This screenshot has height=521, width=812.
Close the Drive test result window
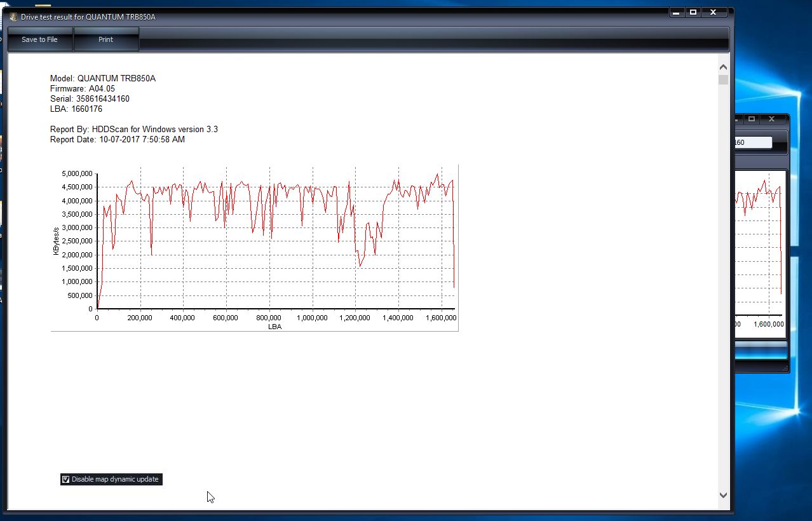(x=714, y=12)
